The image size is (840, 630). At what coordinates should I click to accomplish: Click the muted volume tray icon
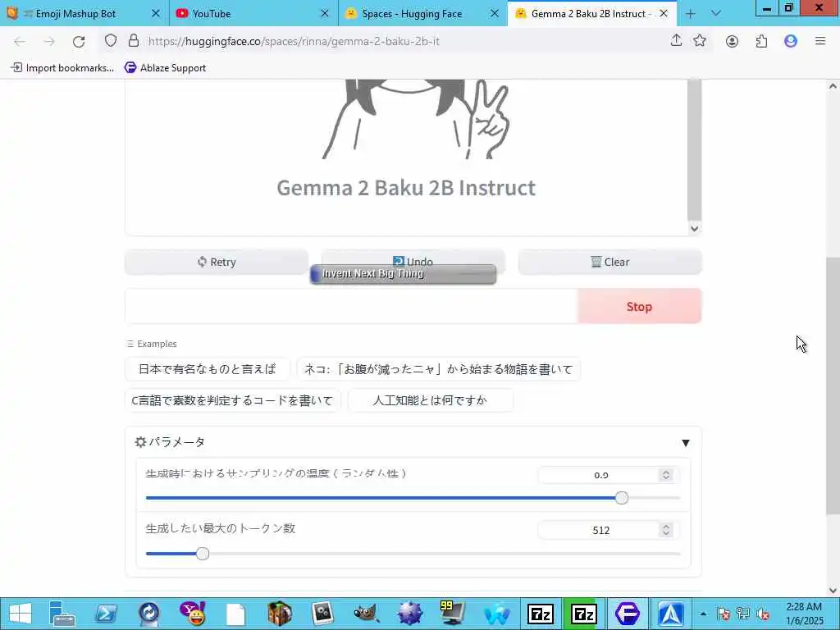tap(763, 614)
